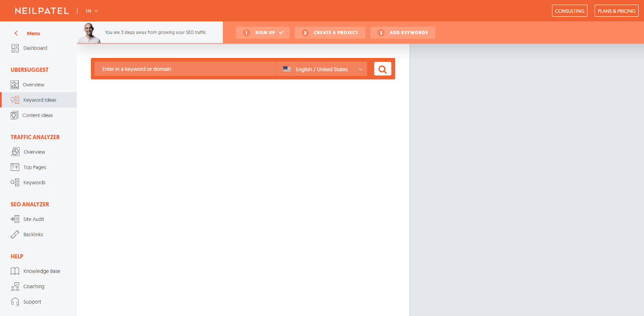The height and width of the screenshot is (316, 644).
Task: Click the Coaching people icon
Action: tap(15, 287)
